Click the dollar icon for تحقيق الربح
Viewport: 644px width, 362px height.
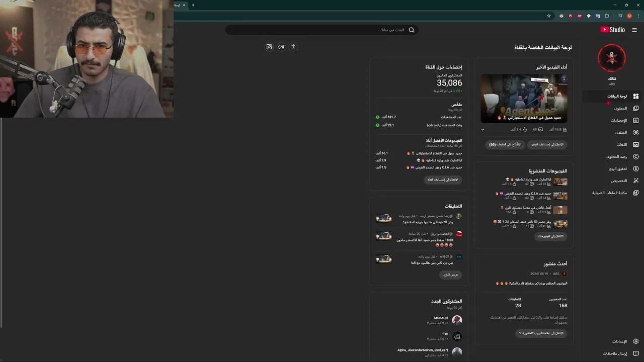(x=636, y=168)
